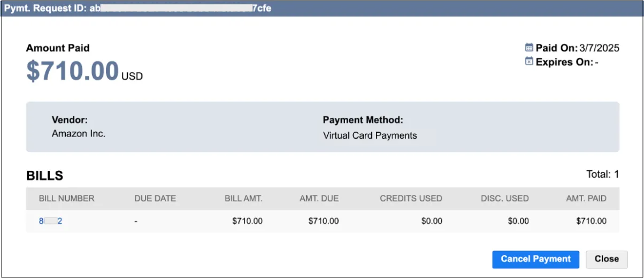Open the bill number link 8…2
Image resolution: width=644 pixels, height=279 pixels.
pos(51,221)
